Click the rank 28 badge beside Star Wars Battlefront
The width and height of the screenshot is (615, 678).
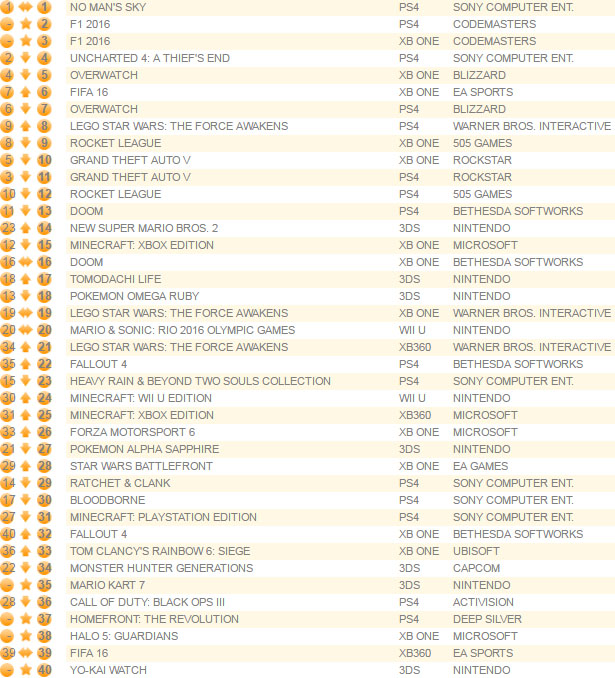[x=44, y=466]
